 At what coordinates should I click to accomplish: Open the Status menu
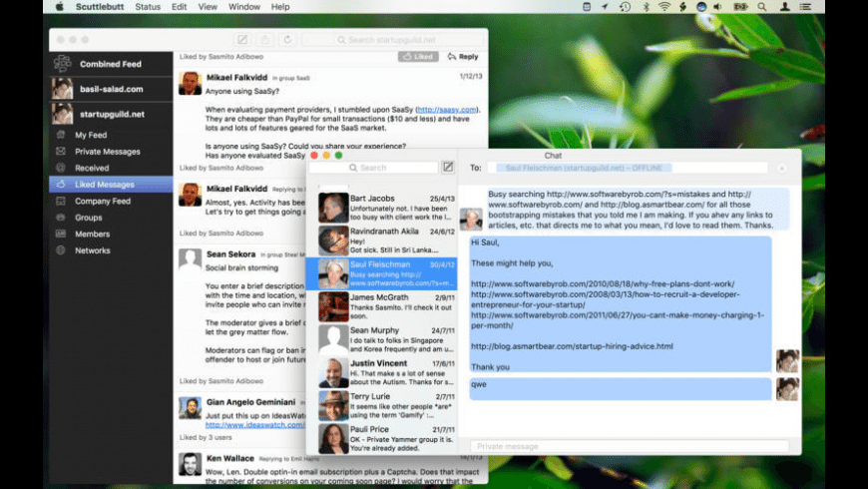click(148, 7)
